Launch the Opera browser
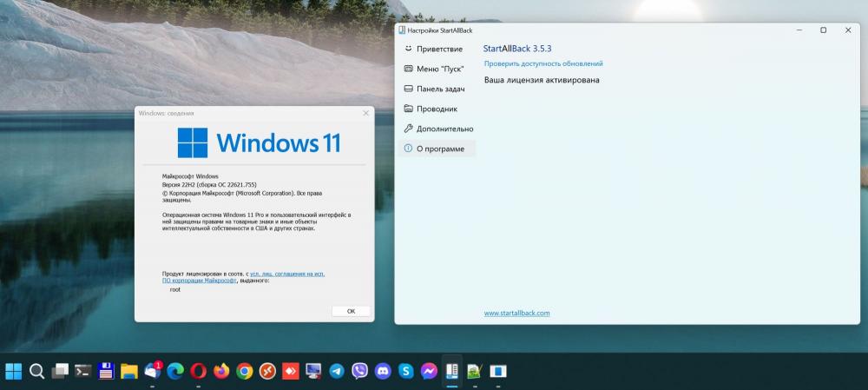868x390 pixels. 199,371
